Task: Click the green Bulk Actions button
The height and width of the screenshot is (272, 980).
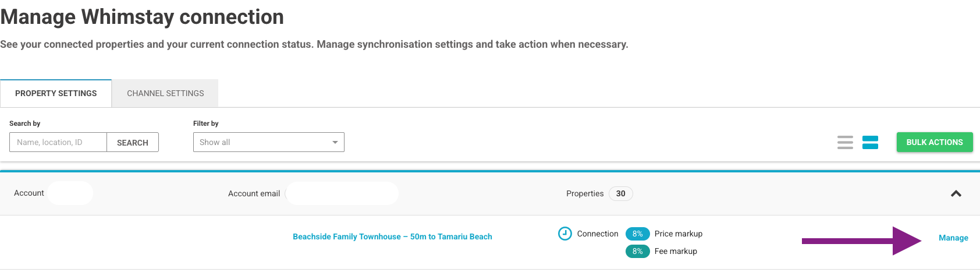Action: pyautogui.click(x=934, y=142)
